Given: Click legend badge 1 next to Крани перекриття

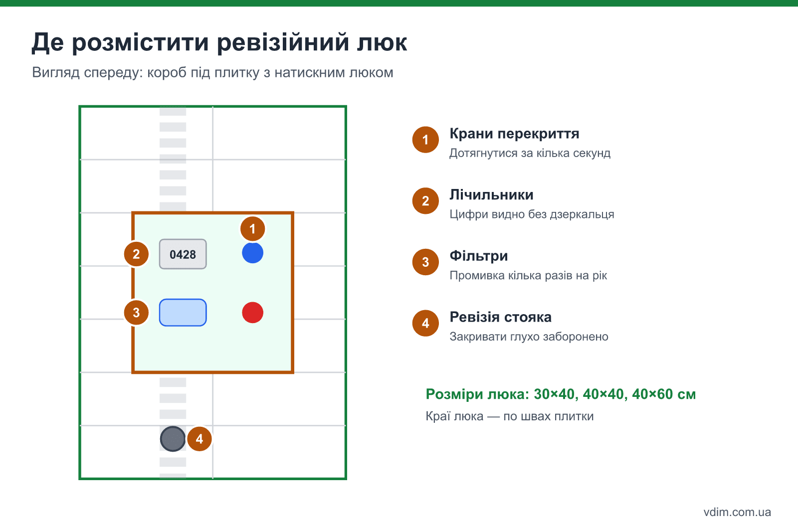Looking at the screenshot, I should click(425, 140).
